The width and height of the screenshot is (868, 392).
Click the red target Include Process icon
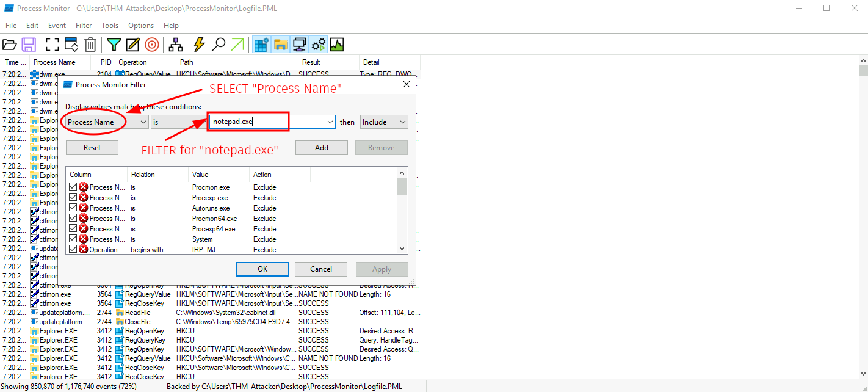[151, 45]
